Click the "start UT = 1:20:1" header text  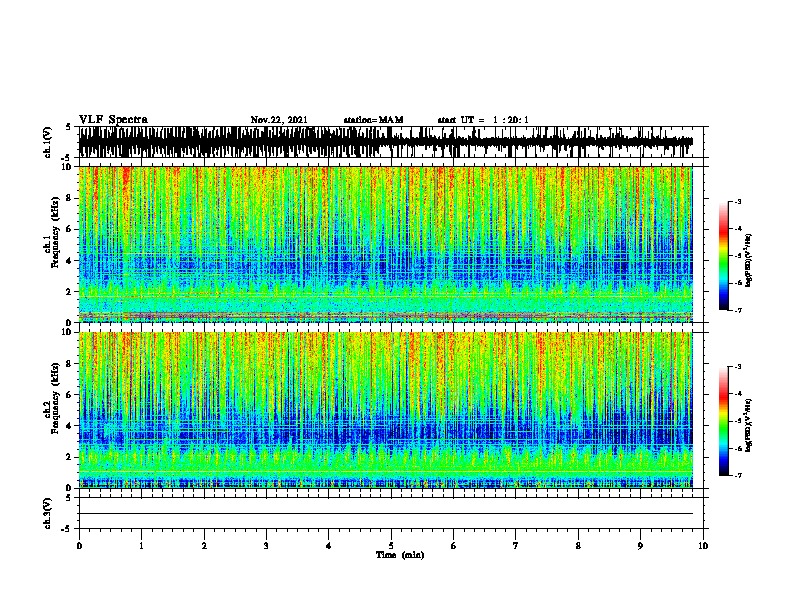[x=483, y=120]
